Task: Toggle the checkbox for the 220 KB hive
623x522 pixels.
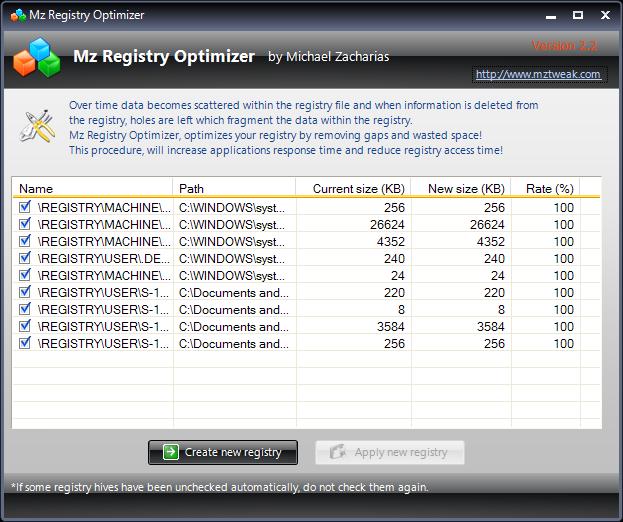Action: 25,292
